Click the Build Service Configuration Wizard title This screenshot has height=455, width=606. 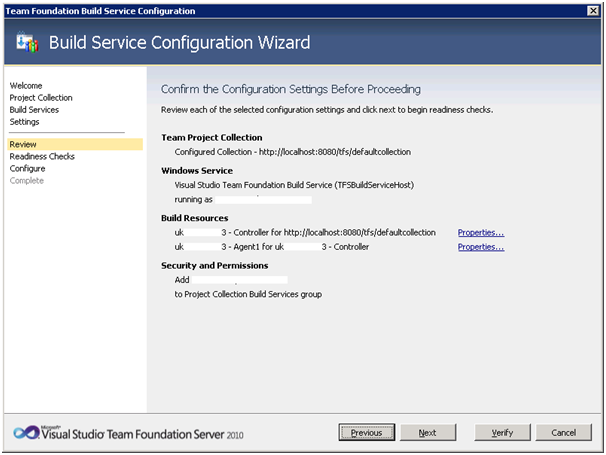point(179,42)
